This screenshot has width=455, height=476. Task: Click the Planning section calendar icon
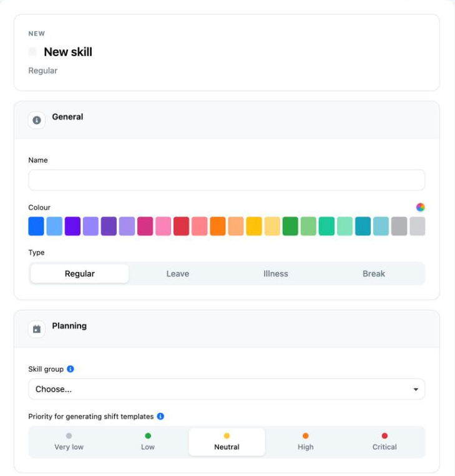point(37,329)
